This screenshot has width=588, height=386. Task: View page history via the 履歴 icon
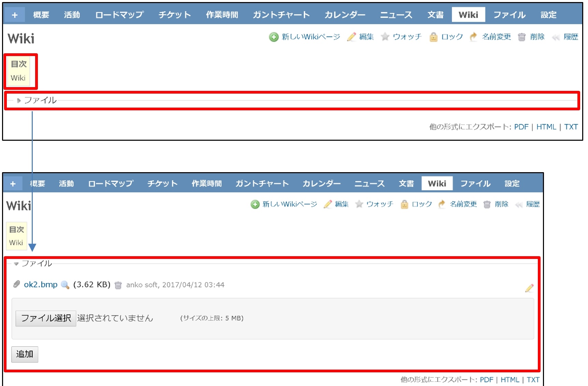point(555,37)
